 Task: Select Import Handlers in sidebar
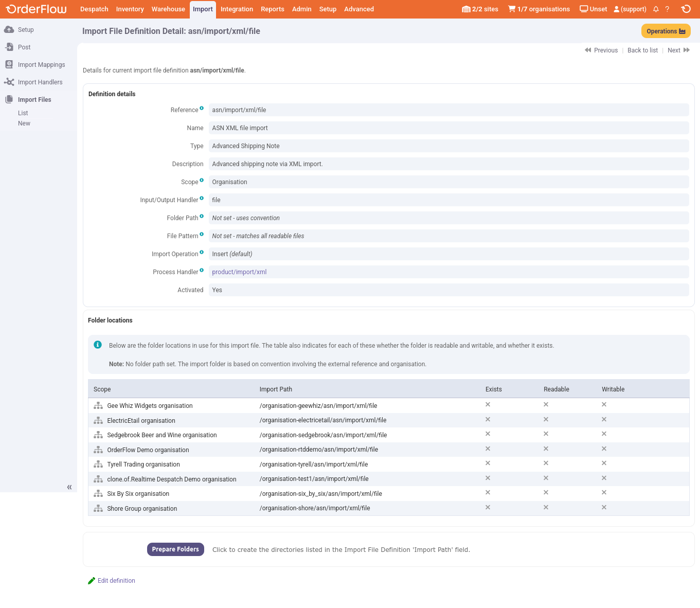(40, 82)
